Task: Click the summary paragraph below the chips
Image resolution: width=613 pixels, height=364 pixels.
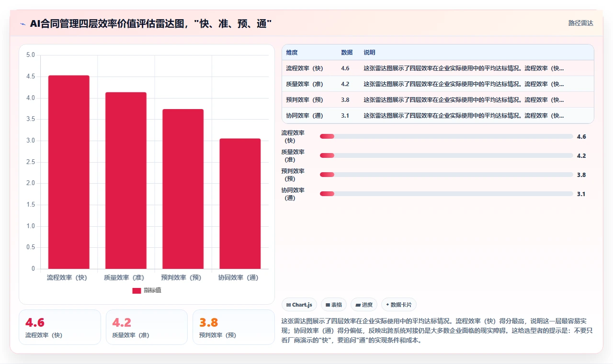Action: click(437, 331)
